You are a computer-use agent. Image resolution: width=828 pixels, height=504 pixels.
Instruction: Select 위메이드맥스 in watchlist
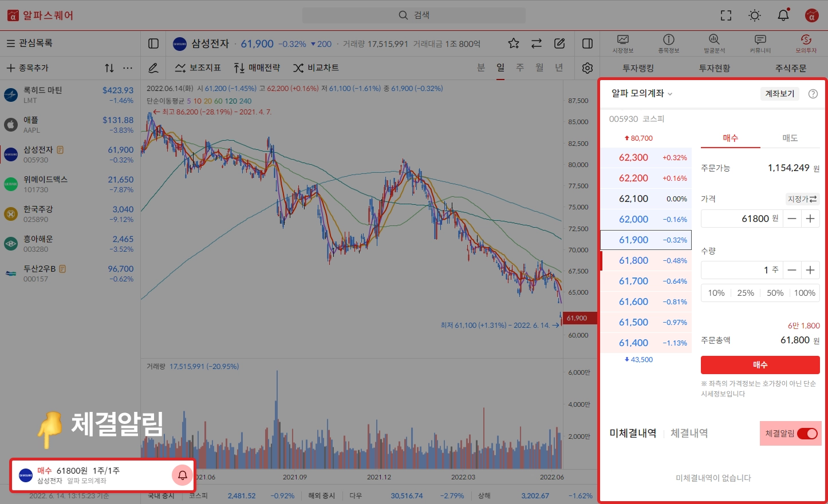(70, 184)
